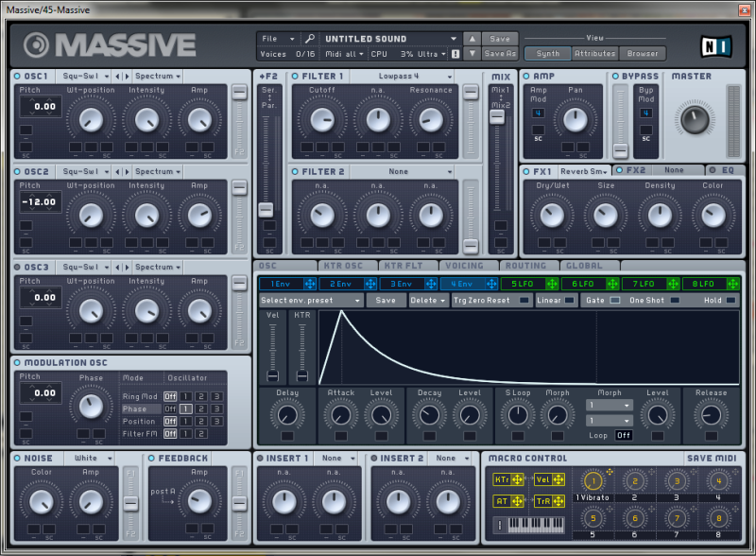Click the magnifier search icon beside File
The width and height of the screenshot is (756, 556).
pos(310,39)
